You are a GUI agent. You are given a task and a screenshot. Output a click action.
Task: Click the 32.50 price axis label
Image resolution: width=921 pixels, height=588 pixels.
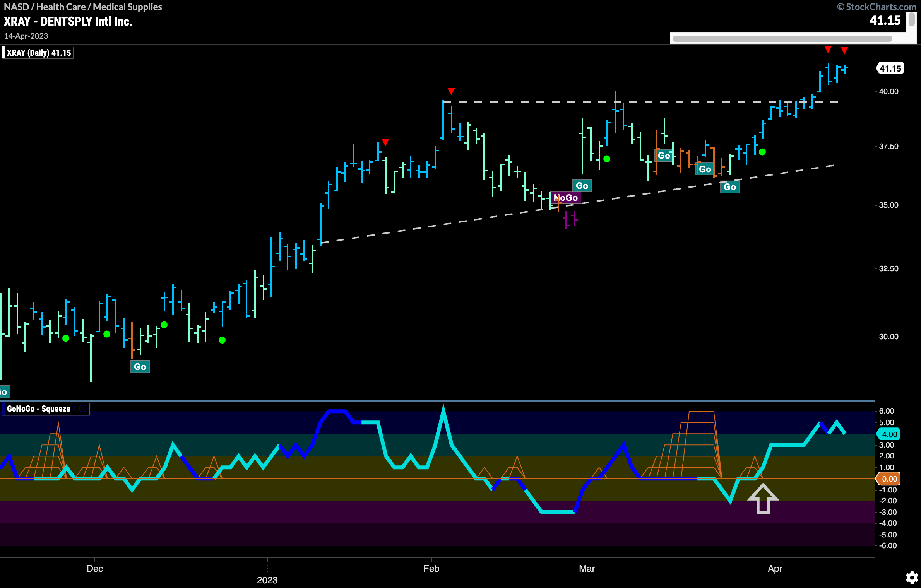tap(888, 268)
